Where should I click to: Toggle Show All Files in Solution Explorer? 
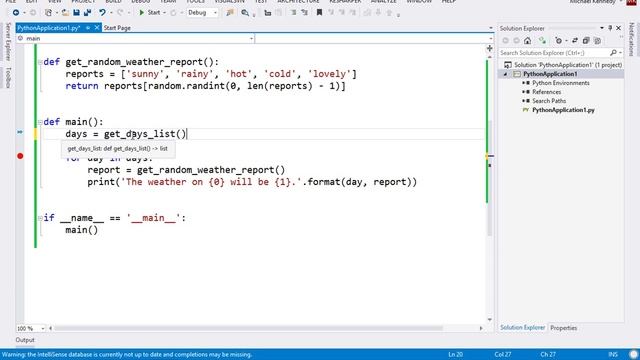coord(597,40)
